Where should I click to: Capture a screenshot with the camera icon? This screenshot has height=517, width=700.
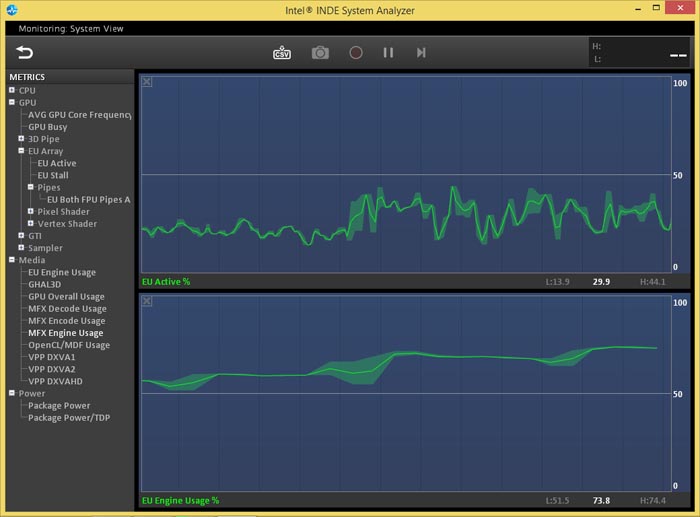click(320, 52)
